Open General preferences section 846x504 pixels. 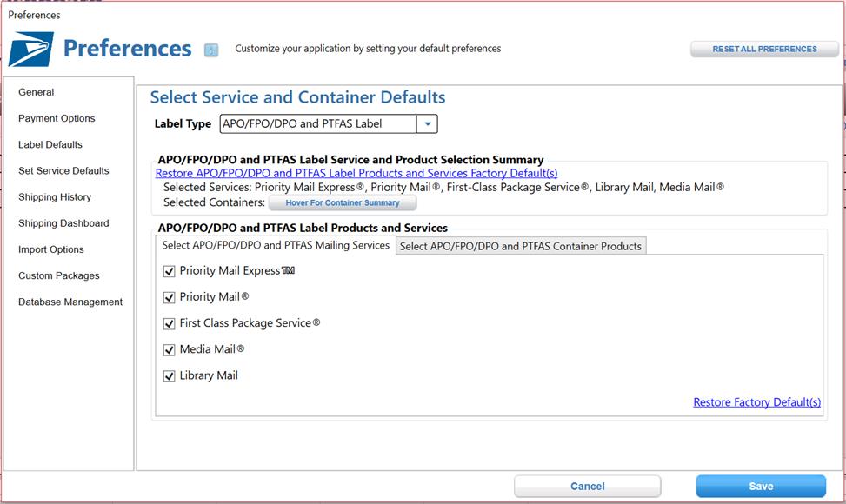coord(37,92)
